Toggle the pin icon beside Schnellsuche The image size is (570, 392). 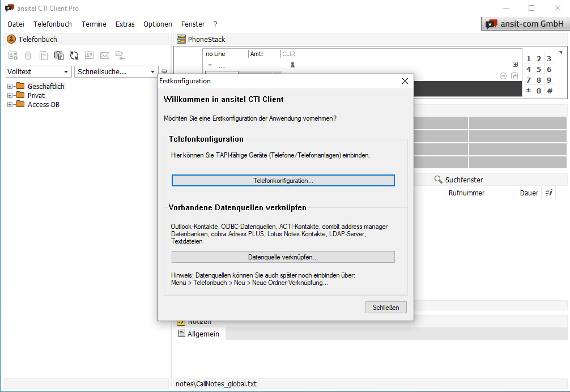[163, 71]
